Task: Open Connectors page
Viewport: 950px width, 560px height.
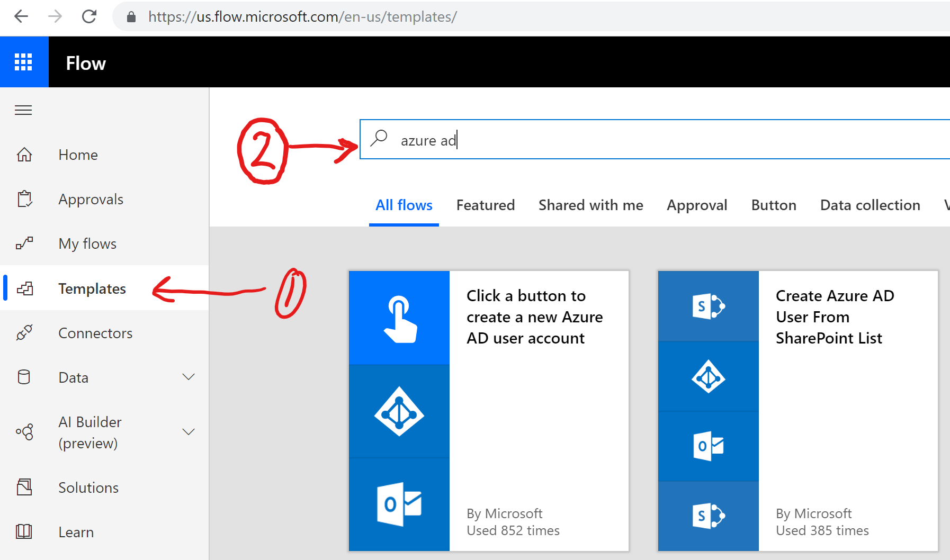Action: [x=95, y=333]
